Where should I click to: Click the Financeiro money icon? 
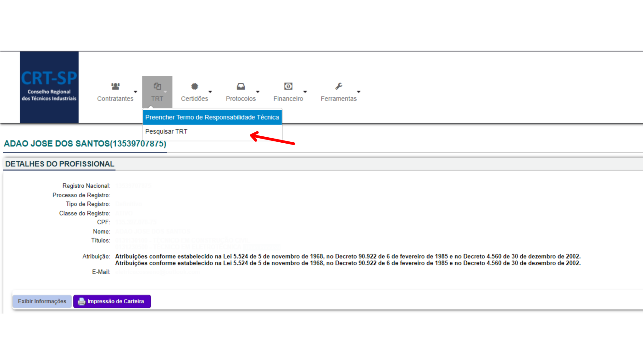(288, 86)
